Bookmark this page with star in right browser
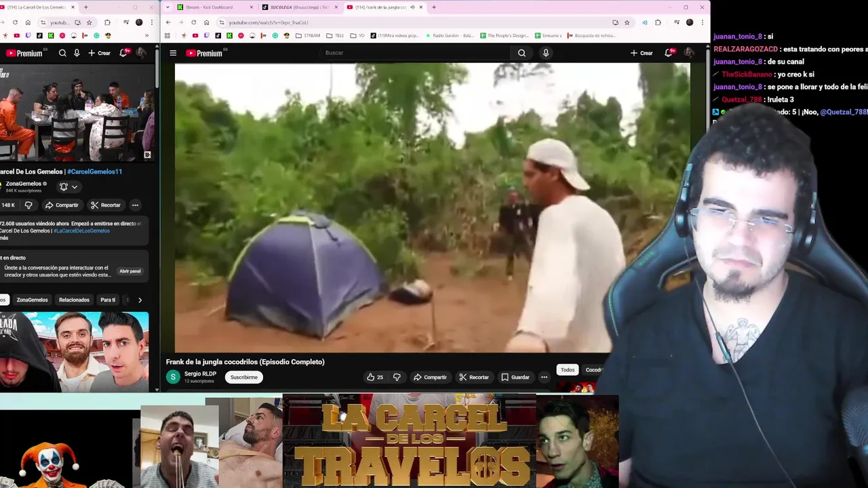 (627, 22)
